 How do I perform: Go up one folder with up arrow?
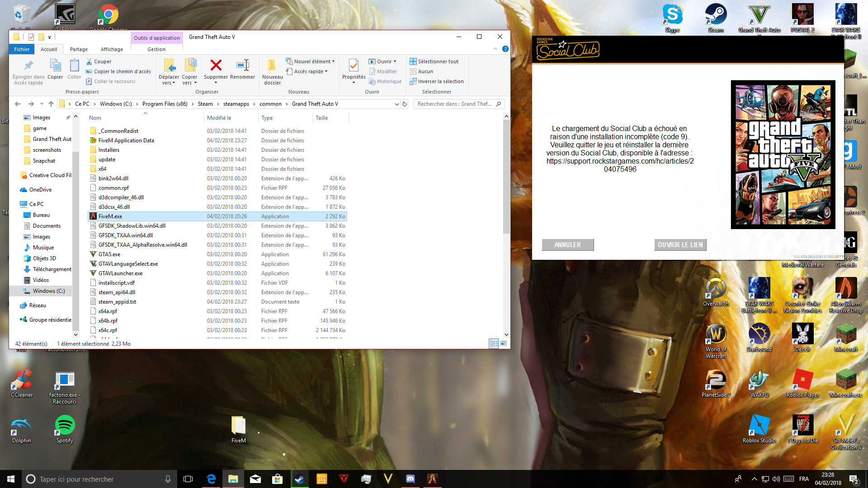pyautogui.click(x=51, y=104)
